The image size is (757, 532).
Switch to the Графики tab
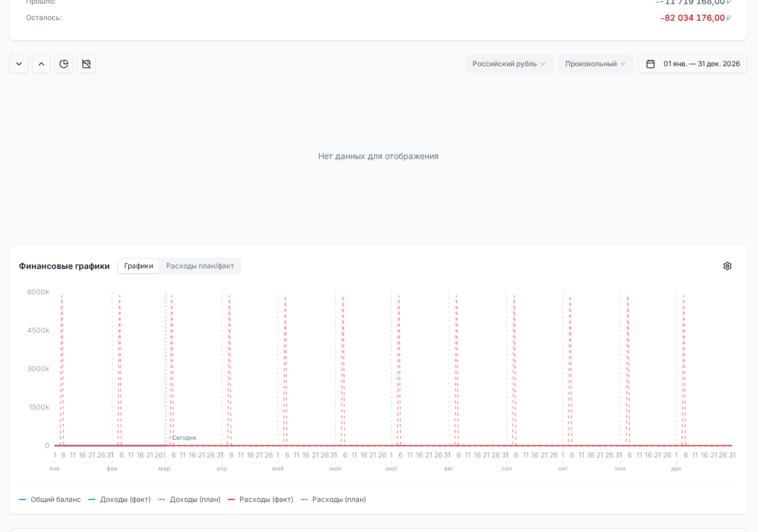point(138,266)
